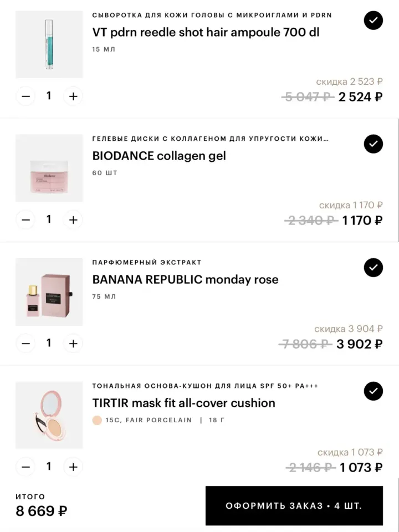Click the ОФОРМИТЬ ЗАКАЗ checkout button
399x532 pixels.
294,505
